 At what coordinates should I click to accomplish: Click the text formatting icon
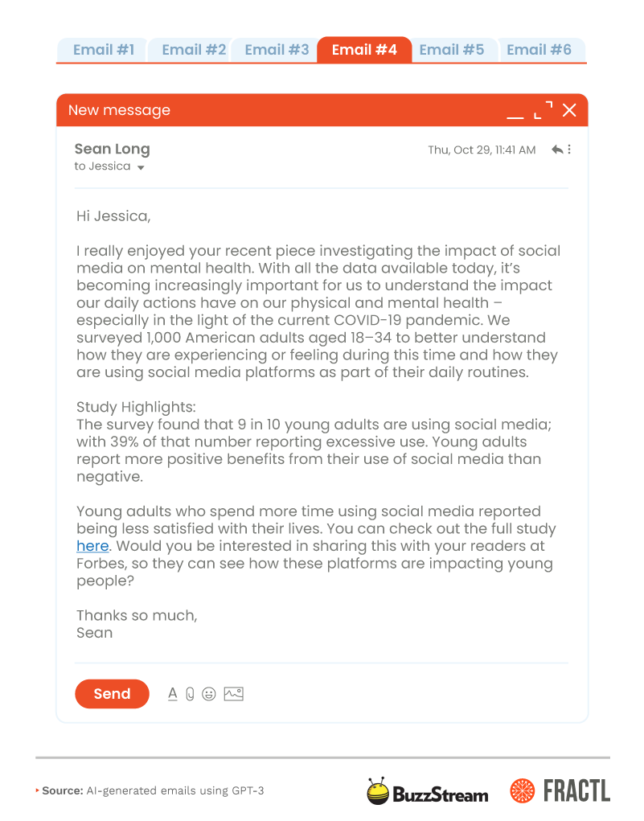pos(172,693)
